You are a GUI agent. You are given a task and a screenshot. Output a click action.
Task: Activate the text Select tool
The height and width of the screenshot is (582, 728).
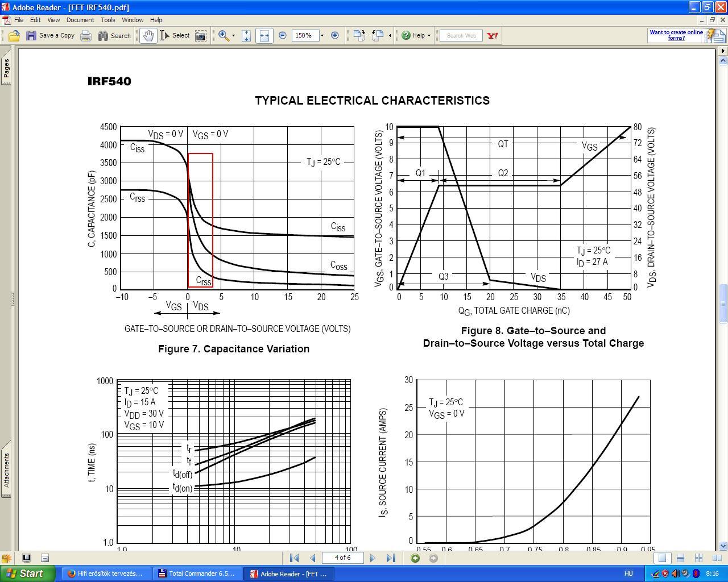click(x=175, y=35)
